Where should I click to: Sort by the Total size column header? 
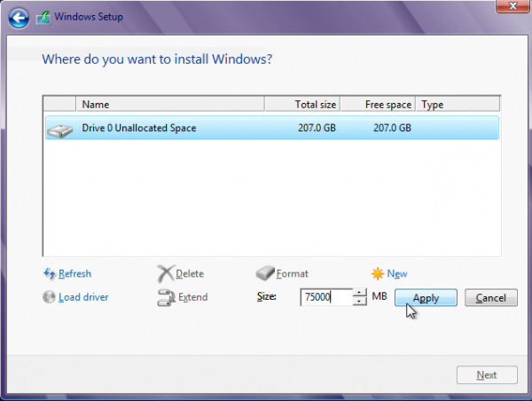(x=302, y=104)
